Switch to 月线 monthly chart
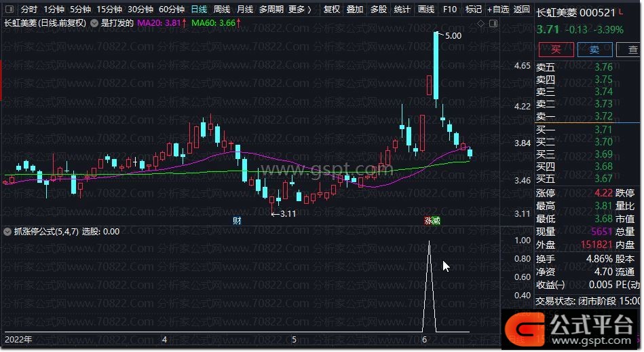The image size is (644, 352). [245, 9]
